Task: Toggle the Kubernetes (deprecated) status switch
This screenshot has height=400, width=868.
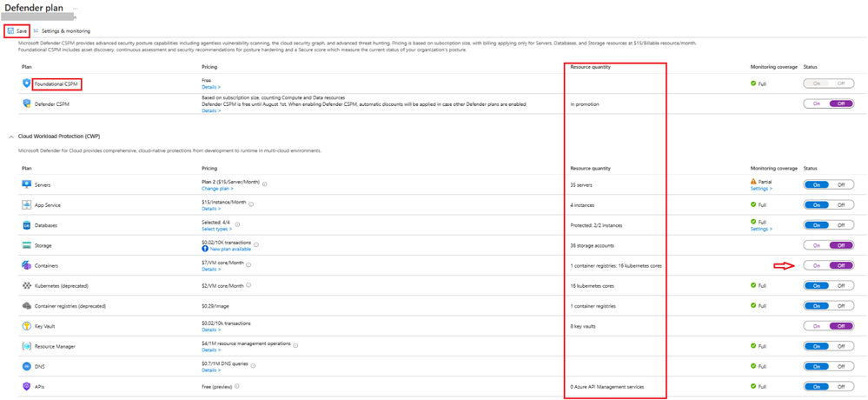Action: pos(828,286)
